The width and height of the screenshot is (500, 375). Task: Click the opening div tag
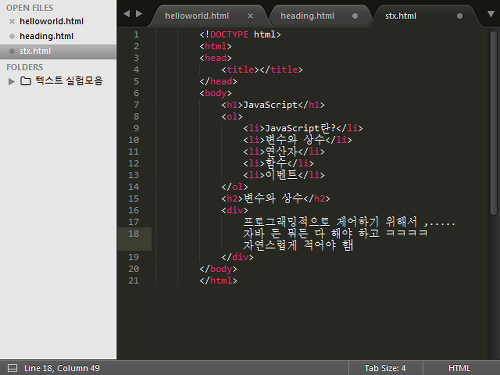[x=235, y=210]
